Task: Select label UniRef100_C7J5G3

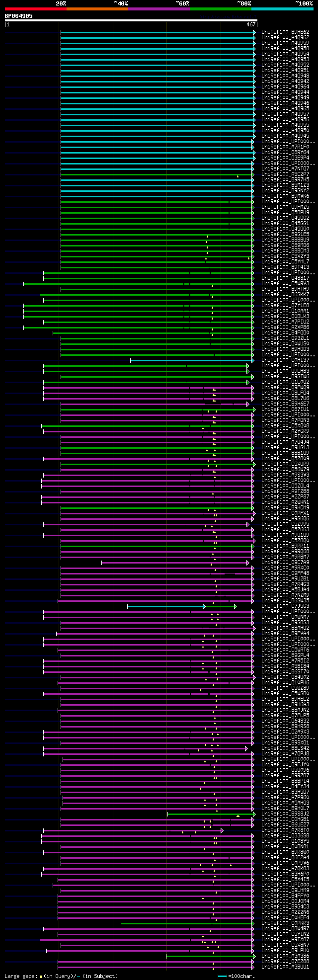Action: coord(285,606)
